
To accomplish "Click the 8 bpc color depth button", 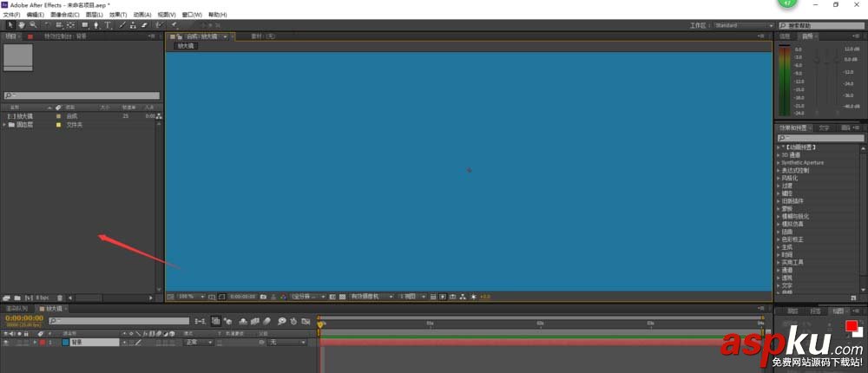I will point(43,298).
